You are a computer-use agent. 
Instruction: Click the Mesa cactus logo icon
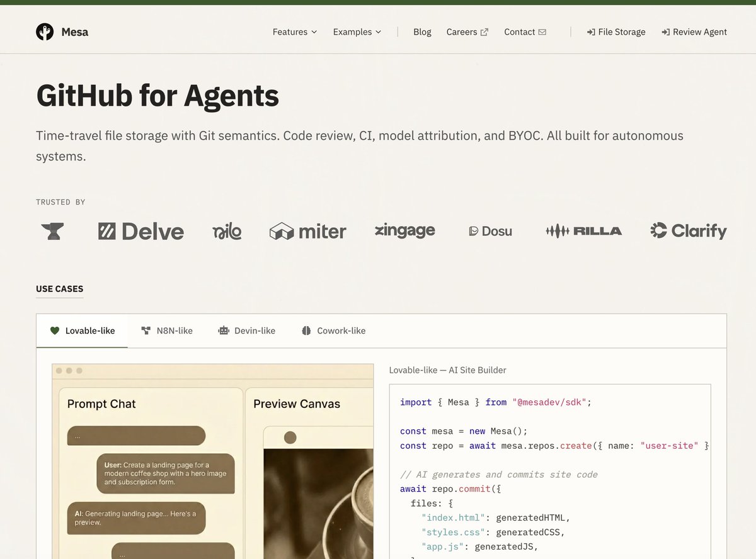coord(45,31)
